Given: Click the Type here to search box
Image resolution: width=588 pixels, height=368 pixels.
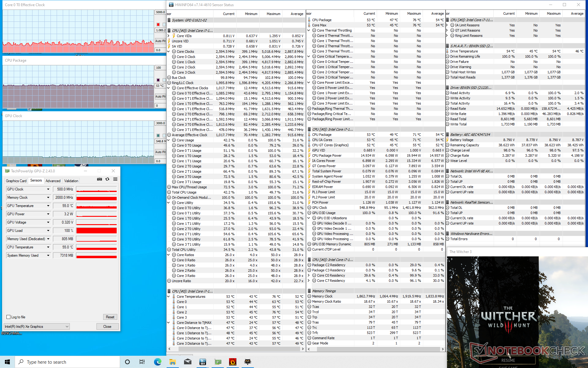Looking at the screenshot, I should coord(67,362).
